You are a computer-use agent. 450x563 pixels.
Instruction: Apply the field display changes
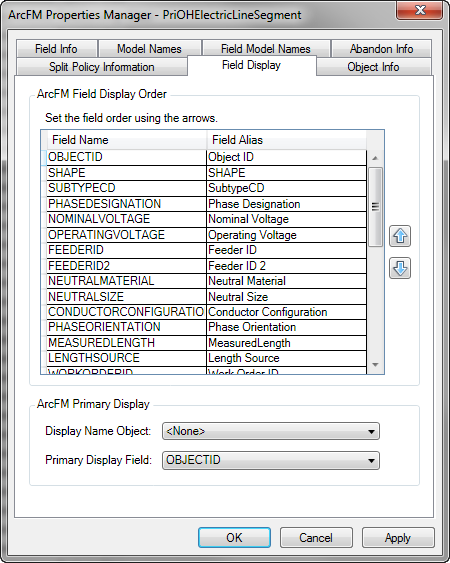tap(398, 538)
